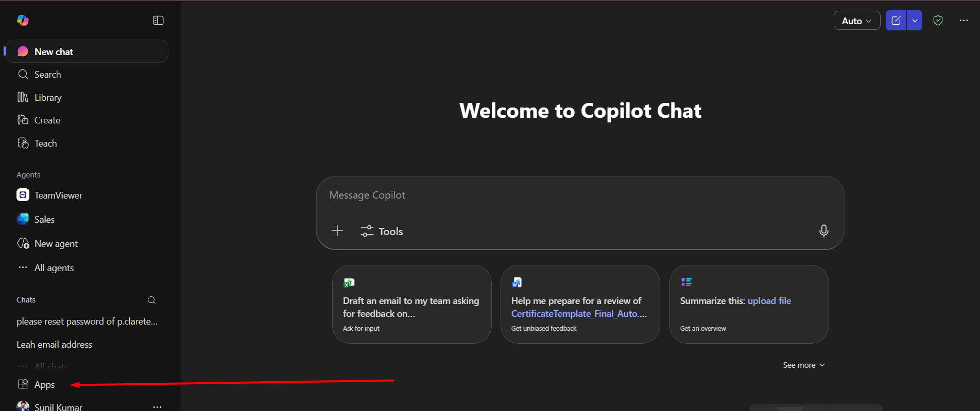Click the plus attach icon

(x=337, y=230)
